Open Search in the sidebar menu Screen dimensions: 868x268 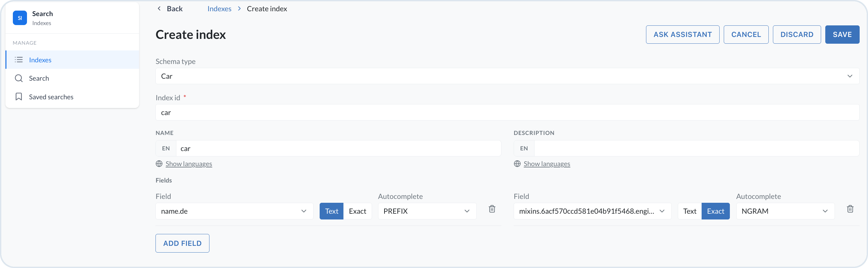(x=73, y=78)
